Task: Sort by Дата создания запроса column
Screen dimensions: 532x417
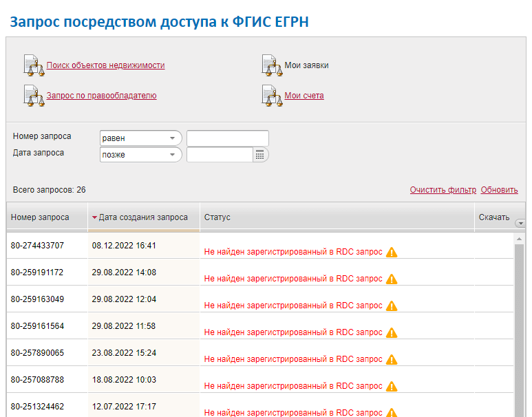Action: (x=143, y=217)
